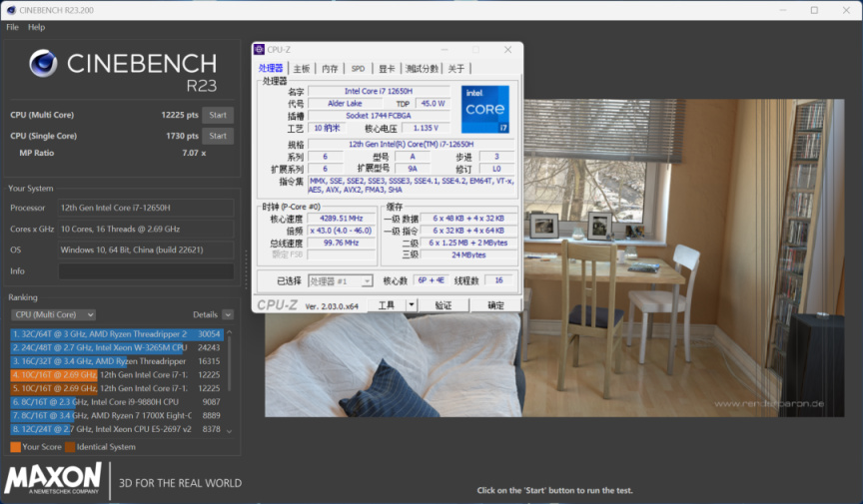Click the vertical panel divider grip
The height and width of the screenshot is (504, 863).
tap(246, 269)
